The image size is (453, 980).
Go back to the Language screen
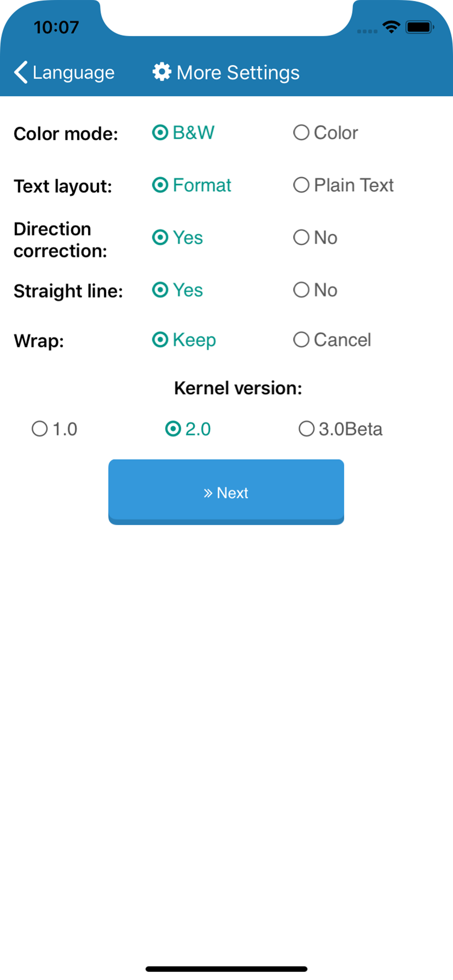pos(65,72)
